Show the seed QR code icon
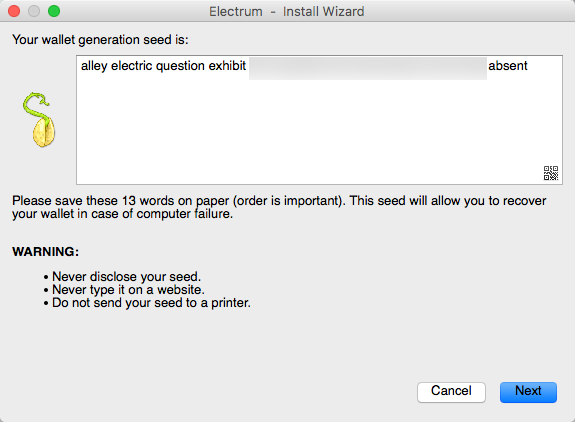The width and height of the screenshot is (575, 422). pyautogui.click(x=550, y=173)
